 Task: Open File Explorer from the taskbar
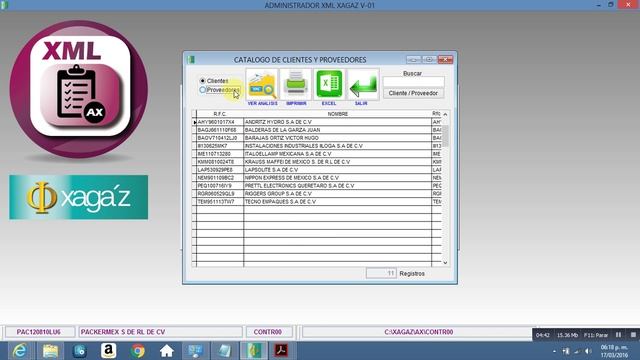(x=50, y=351)
